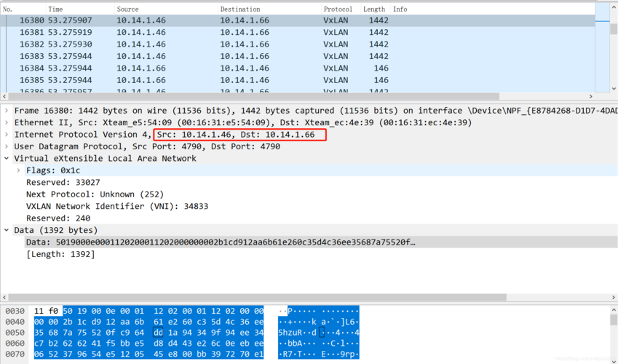Select the Reserved: 33027 field
618x364 pixels.
63,182
